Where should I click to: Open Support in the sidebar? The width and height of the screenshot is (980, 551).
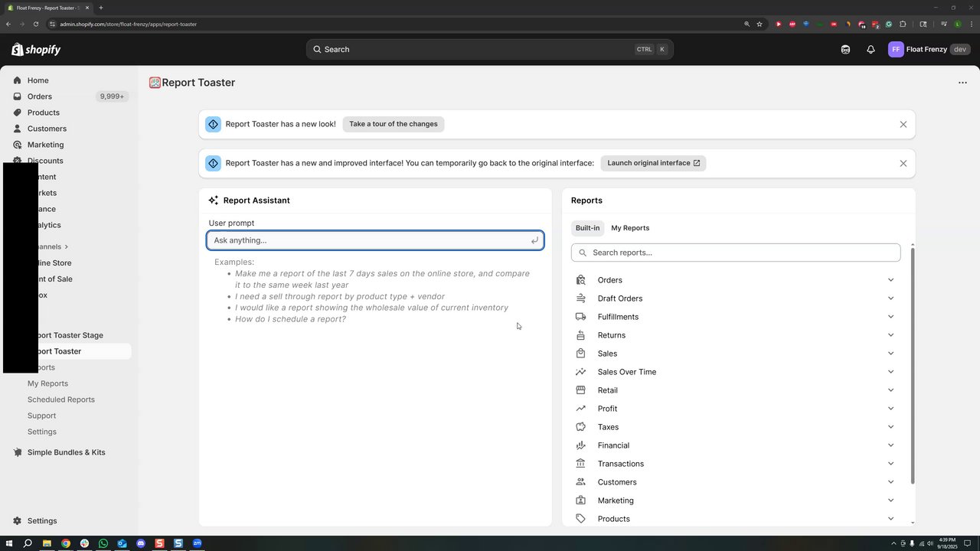coord(41,416)
